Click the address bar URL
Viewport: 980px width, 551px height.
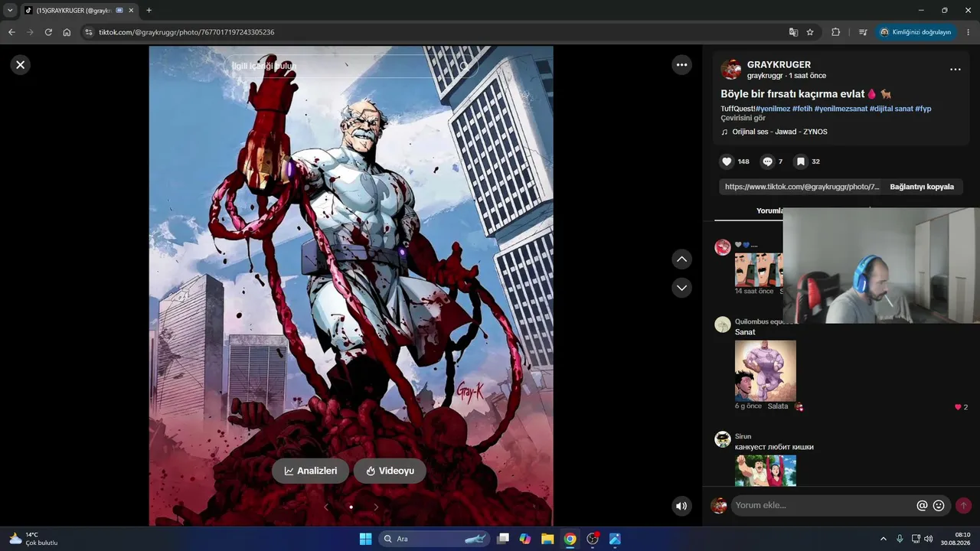(x=186, y=32)
